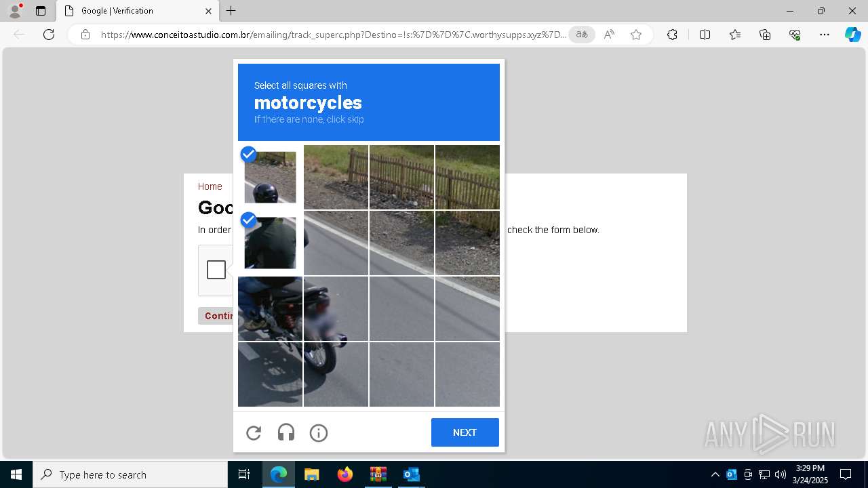
Task: Close the Google | Verification tab
Action: point(208,11)
